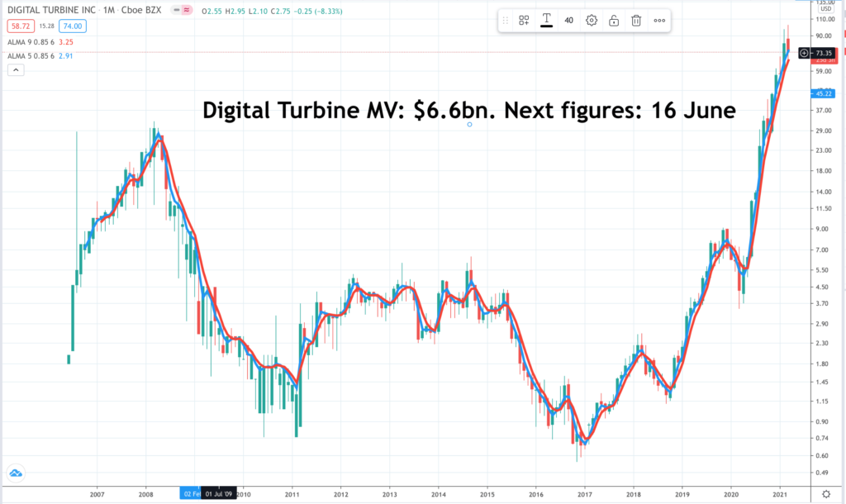Click the plus icon beside 73.35
The width and height of the screenshot is (846, 504).
pos(804,53)
